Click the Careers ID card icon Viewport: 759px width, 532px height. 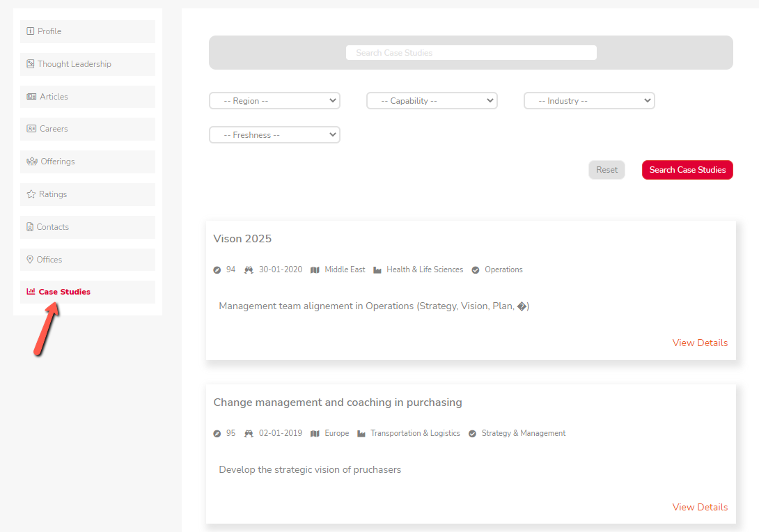(x=31, y=129)
